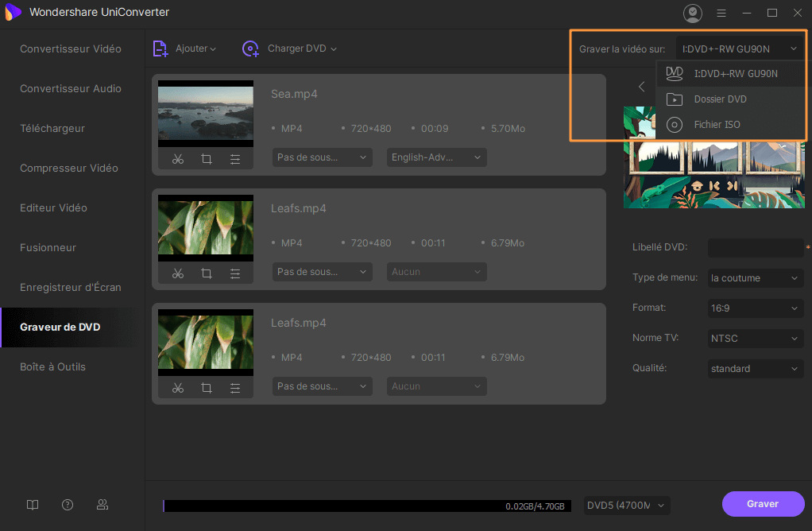
Task: Open the hamburger menu in title bar
Action: (721, 13)
